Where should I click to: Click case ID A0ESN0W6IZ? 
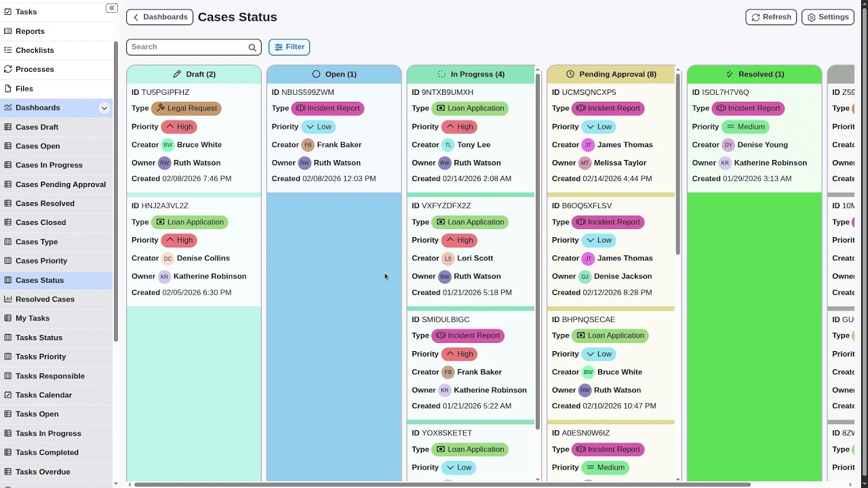pos(586,433)
